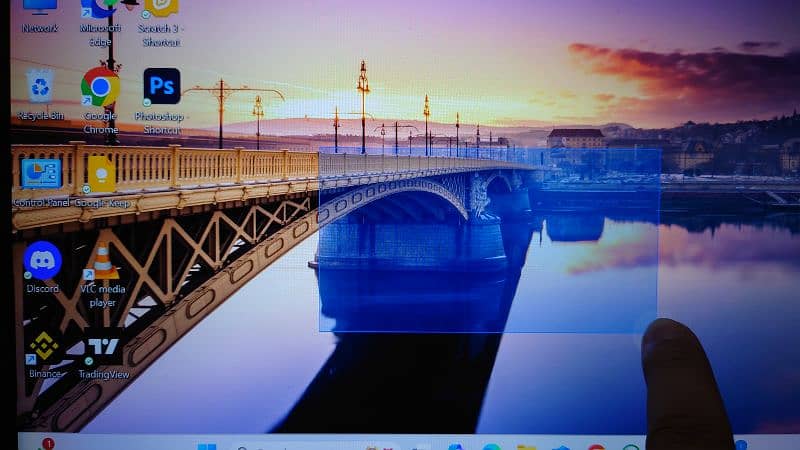Click the Binance desktop shortcut
Image resolution: width=800 pixels, height=450 pixels.
pyautogui.click(x=43, y=346)
